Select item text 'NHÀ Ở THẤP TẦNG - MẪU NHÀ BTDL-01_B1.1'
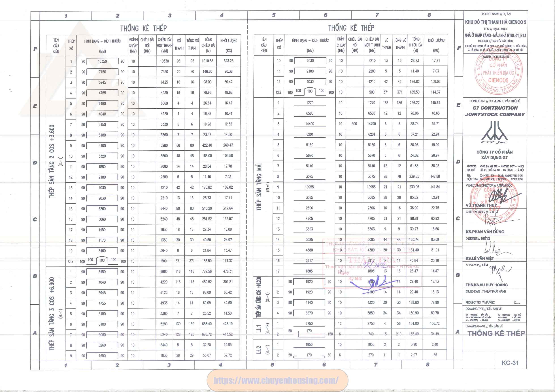Viewport: 555px width, 392px height. pos(495,36)
